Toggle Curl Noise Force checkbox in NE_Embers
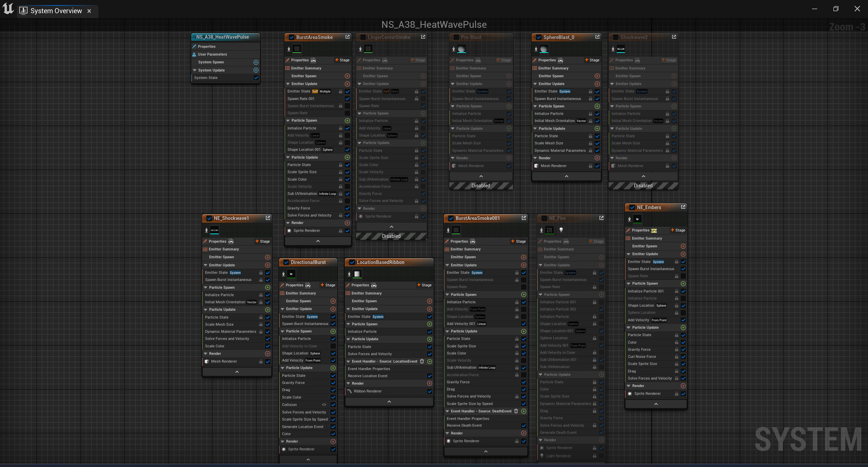This screenshot has height=467, width=868. click(x=683, y=357)
